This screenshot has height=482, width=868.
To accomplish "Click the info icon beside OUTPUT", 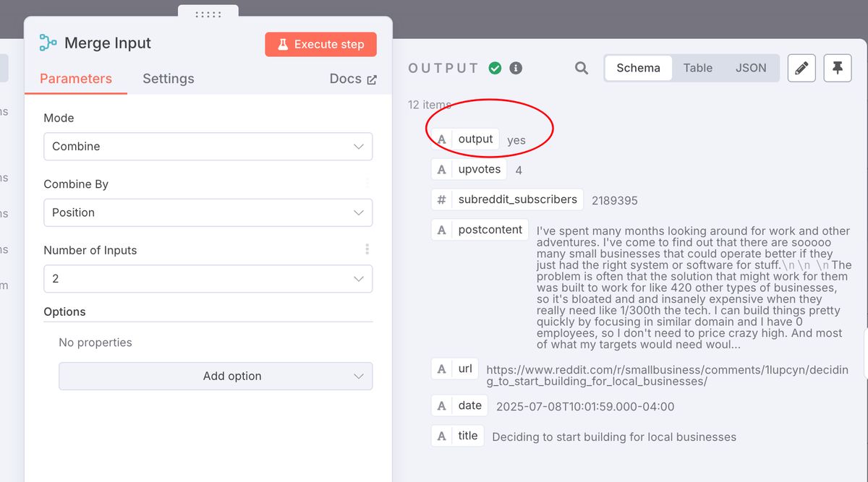I will pyautogui.click(x=515, y=67).
